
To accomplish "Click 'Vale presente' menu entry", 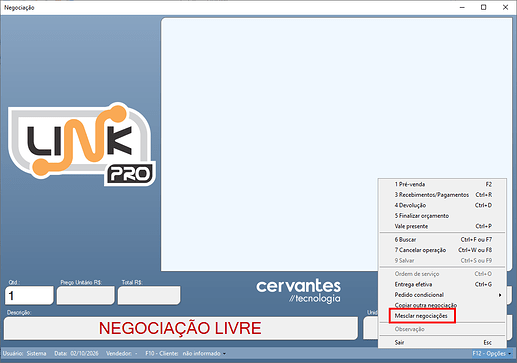I will (442, 226).
